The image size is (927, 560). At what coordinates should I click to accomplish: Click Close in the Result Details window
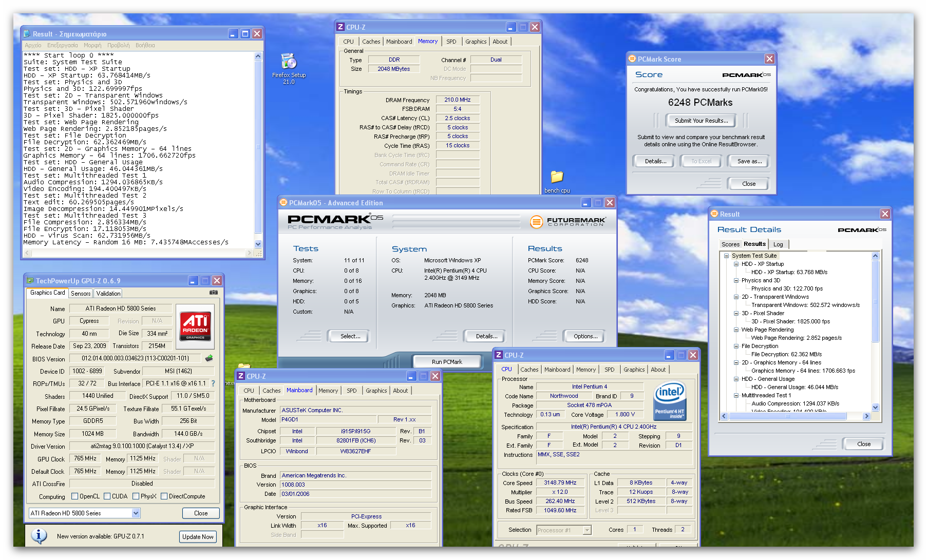click(864, 444)
